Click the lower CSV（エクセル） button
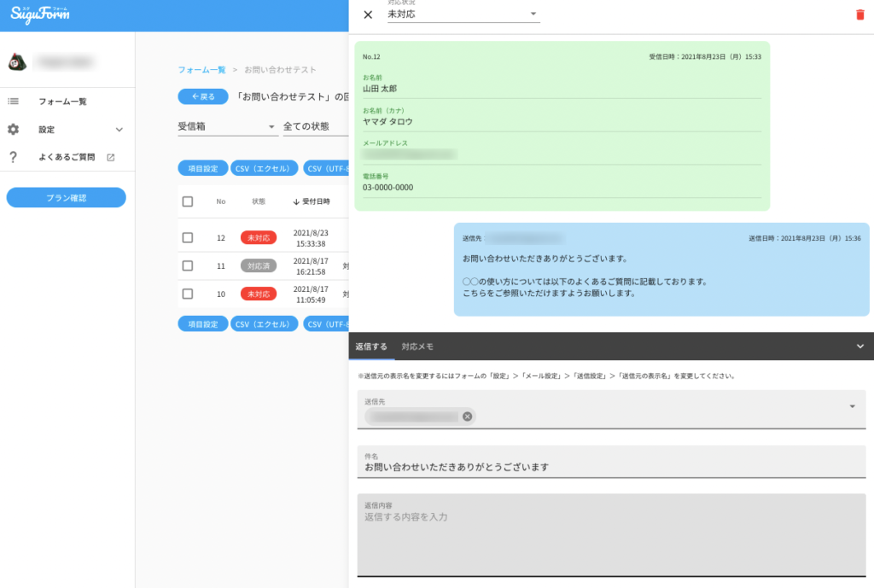Image resolution: width=874 pixels, height=588 pixels. [x=264, y=323]
